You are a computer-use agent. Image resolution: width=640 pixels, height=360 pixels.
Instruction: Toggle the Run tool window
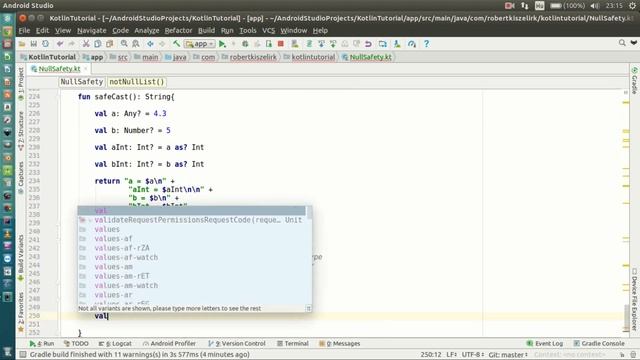(x=42, y=344)
